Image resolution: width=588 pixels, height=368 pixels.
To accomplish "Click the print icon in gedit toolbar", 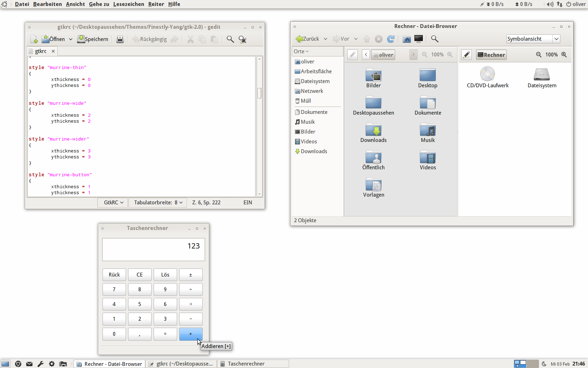I will coord(120,39).
